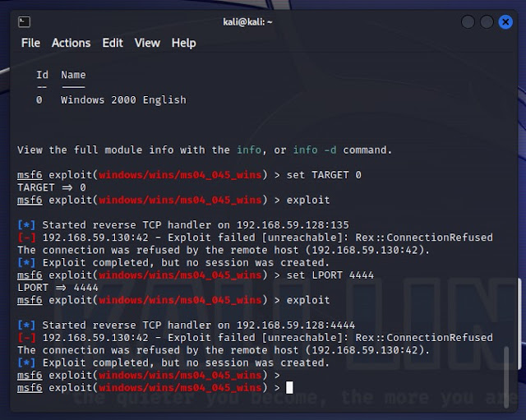Click the terminal icon in the title bar
The image size is (526, 420).
tap(24, 22)
